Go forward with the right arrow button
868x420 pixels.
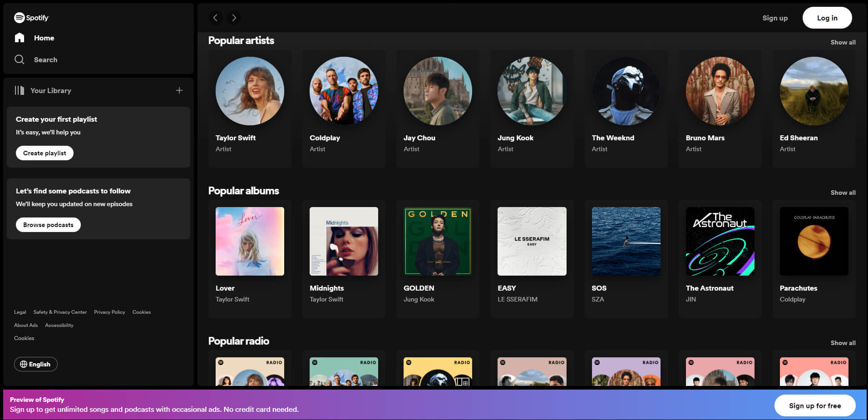coord(234,18)
